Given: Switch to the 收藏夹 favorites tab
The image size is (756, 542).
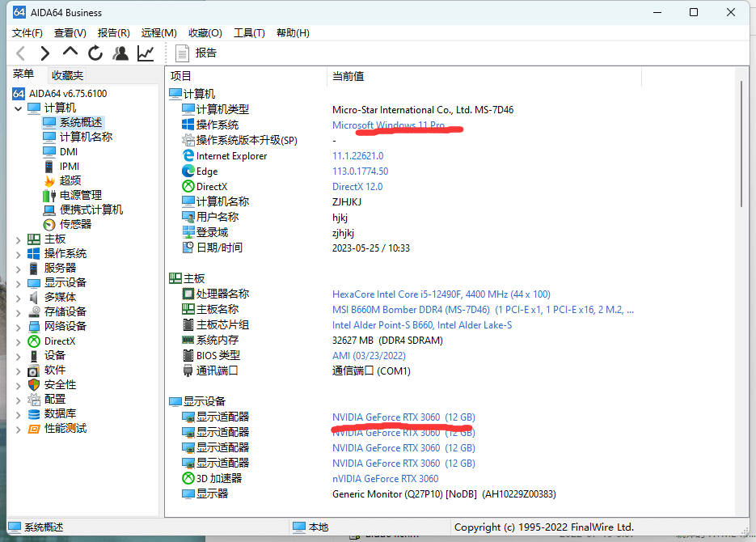Looking at the screenshot, I should pos(67,75).
